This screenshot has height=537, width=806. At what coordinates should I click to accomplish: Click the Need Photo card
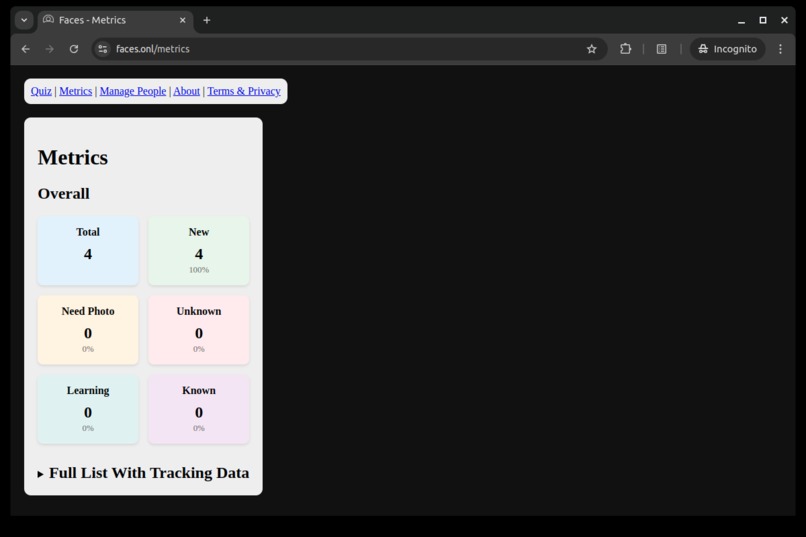(88, 330)
